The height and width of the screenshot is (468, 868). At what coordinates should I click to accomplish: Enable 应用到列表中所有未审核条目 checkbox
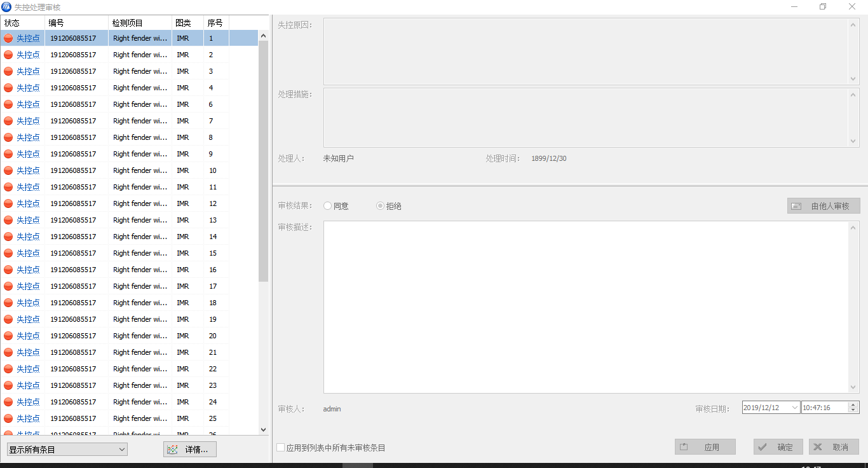281,448
